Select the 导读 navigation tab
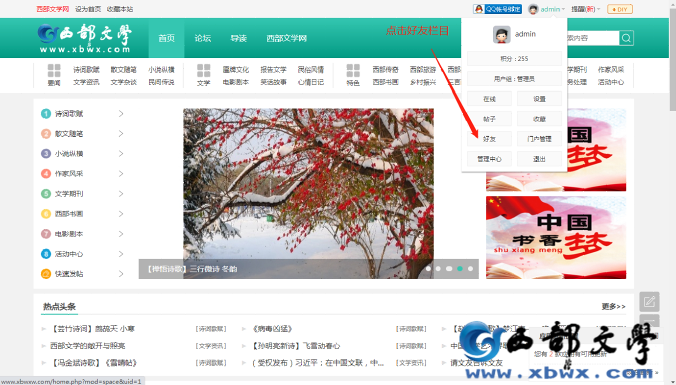The width and height of the screenshot is (676, 385). [238, 38]
